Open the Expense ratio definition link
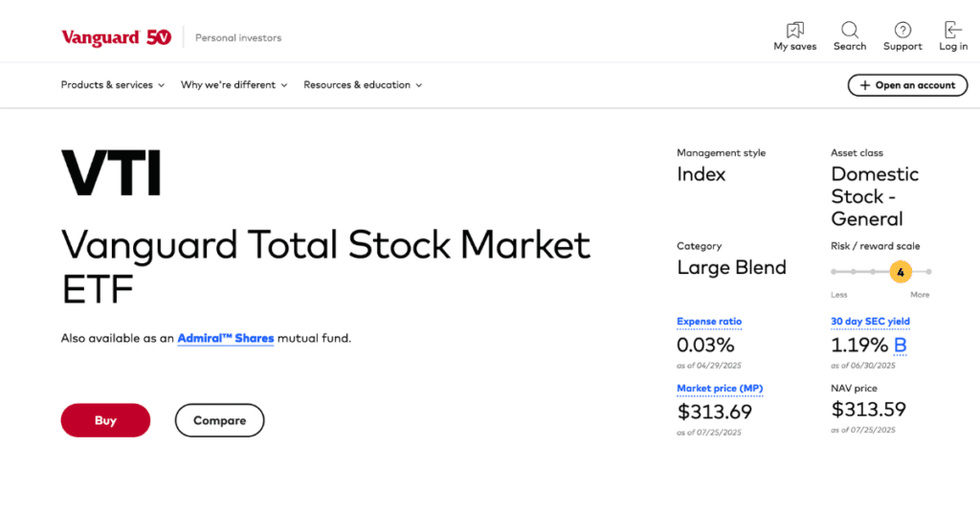The width and height of the screenshot is (980, 515). coord(709,322)
